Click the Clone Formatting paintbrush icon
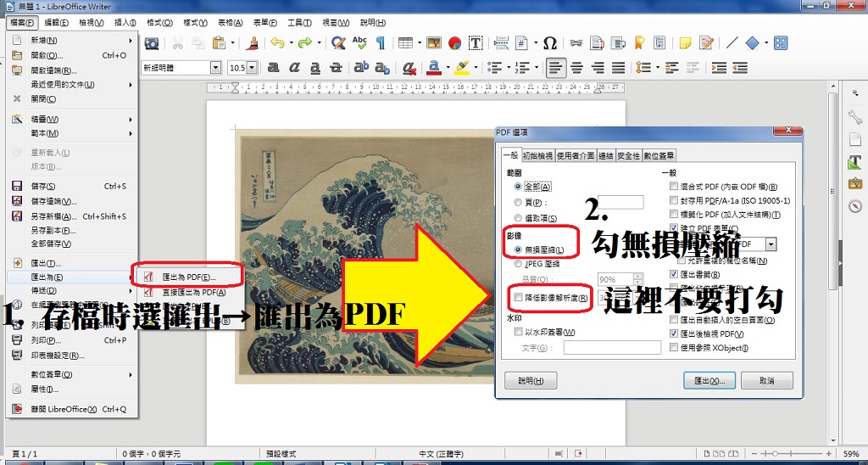868x465 pixels. 251,42
